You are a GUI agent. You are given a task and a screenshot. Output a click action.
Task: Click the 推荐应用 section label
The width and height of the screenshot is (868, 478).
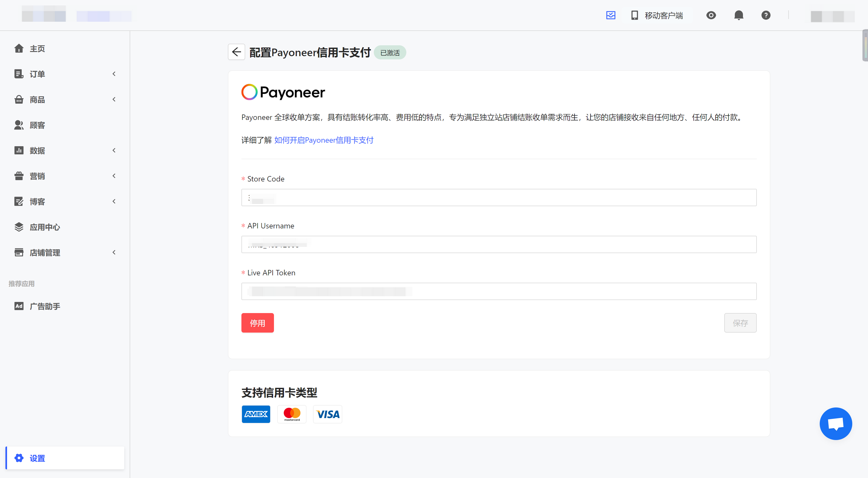click(22, 284)
